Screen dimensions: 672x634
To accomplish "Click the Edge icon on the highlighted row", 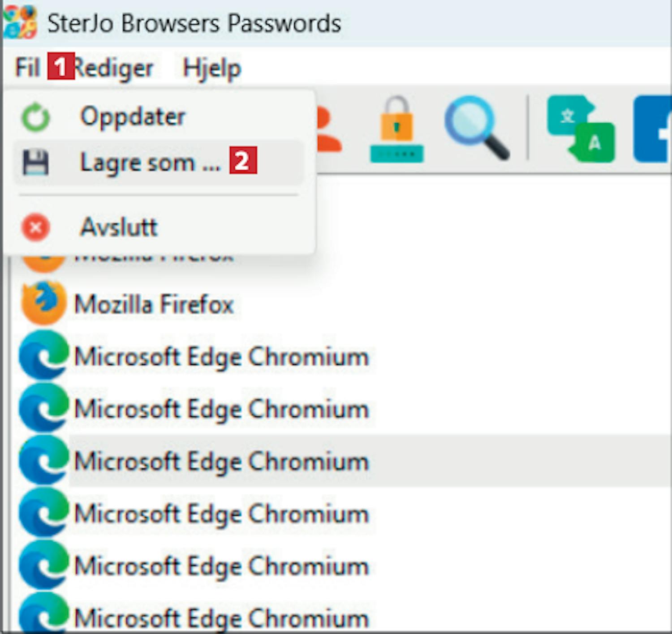I will [x=43, y=460].
